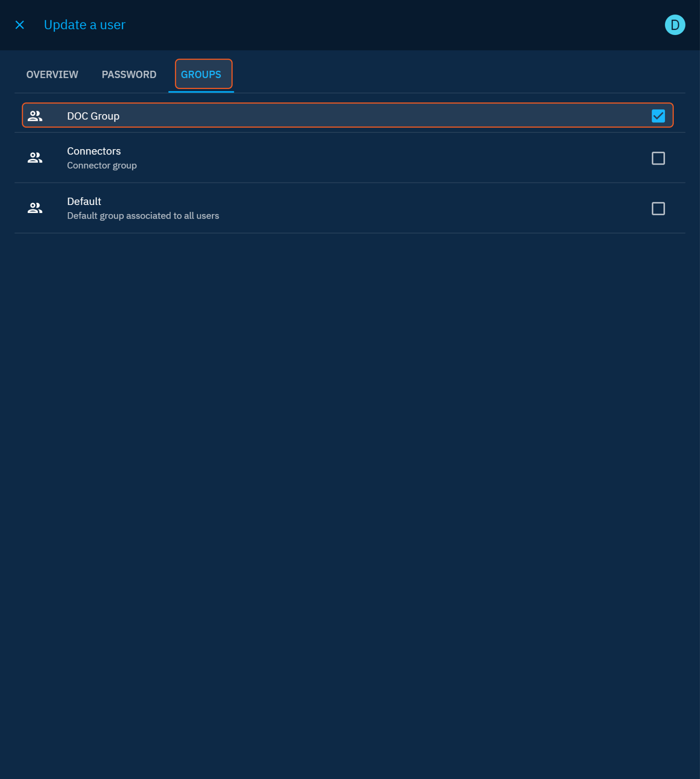This screenshot has width=700, height=779.
Task: Click the 'Connector group' description text
Action: [102, 165]
